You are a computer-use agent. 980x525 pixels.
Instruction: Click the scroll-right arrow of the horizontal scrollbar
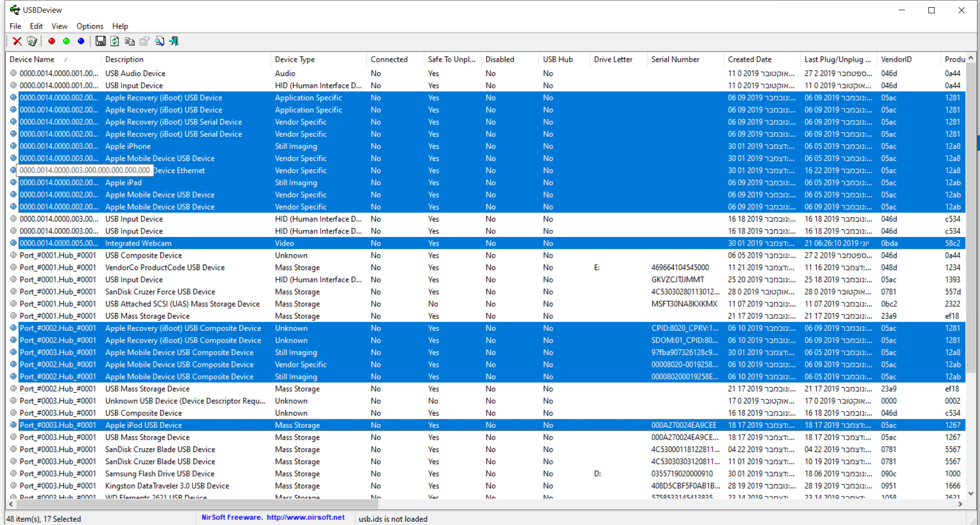pos(960,504)
